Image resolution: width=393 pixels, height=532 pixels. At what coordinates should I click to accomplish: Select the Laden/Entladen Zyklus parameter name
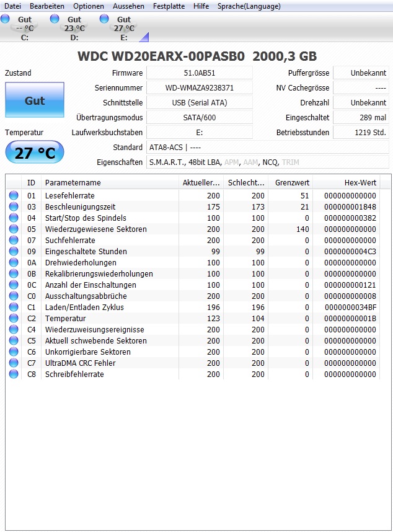[x=84, y=308]
